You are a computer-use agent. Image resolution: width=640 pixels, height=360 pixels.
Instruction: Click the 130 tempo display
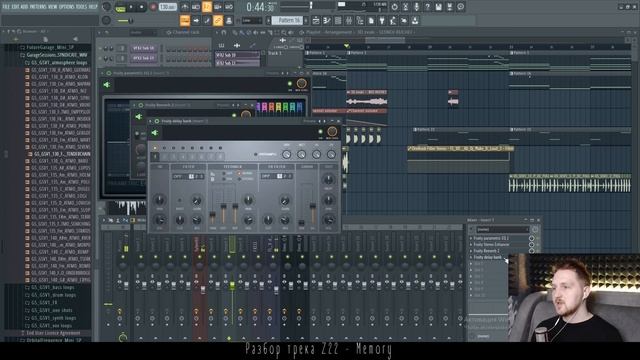[x=167, y=7]
